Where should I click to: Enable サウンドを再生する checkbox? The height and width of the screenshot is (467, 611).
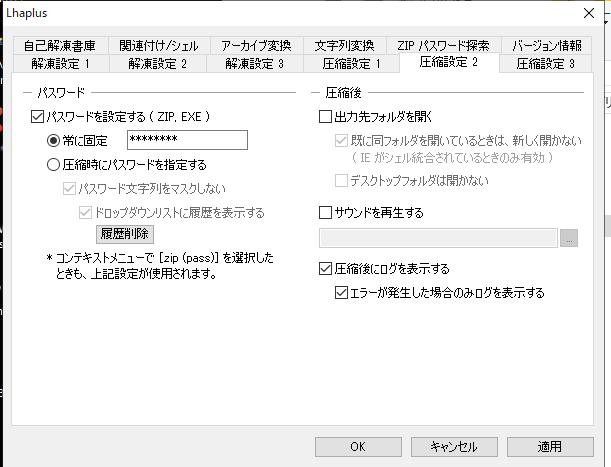325,213
